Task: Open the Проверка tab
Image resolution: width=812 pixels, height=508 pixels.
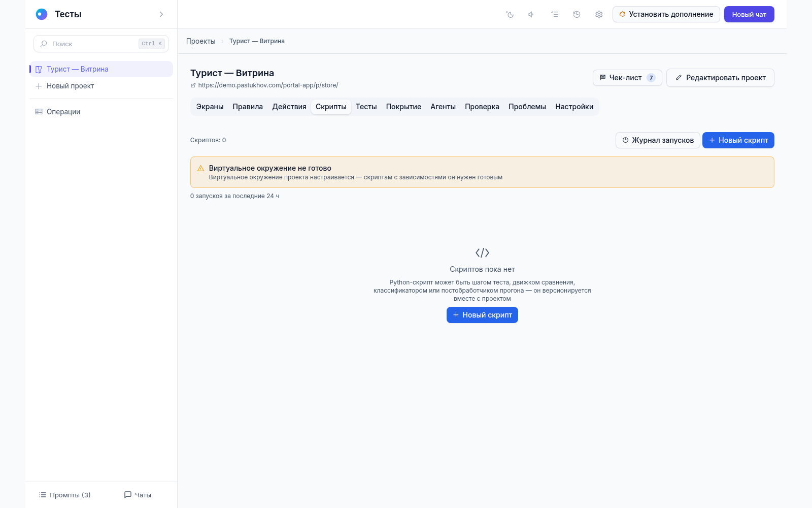Action: pos(482,107)
